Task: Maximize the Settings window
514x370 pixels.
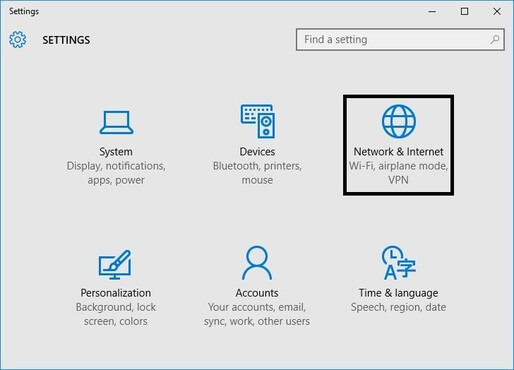Action: [464, 11]
